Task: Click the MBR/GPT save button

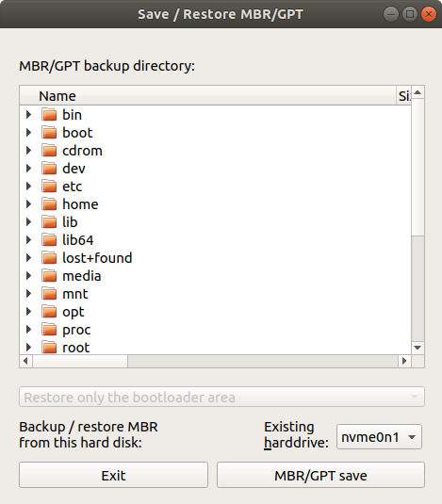Action: (320, 475)
